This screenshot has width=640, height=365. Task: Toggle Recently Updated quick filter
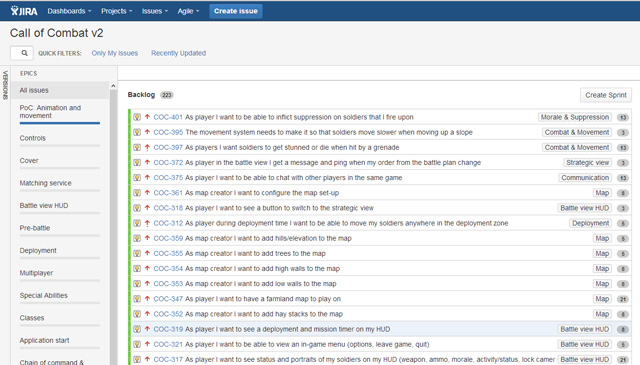tap(178, 53)
